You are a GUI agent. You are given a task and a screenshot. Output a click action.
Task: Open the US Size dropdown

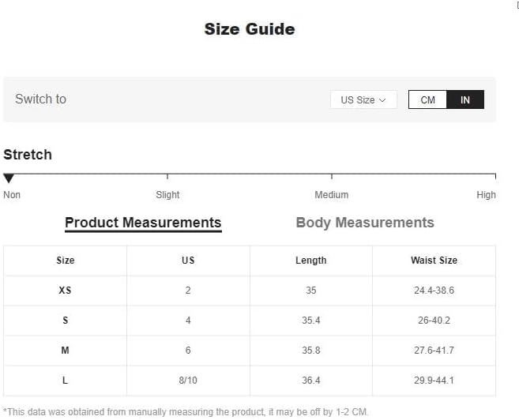point(363,100)
